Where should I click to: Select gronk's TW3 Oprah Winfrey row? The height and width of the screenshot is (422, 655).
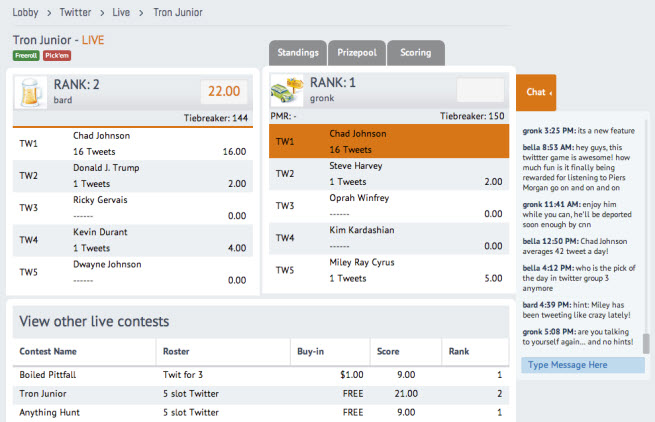[389, 206]
